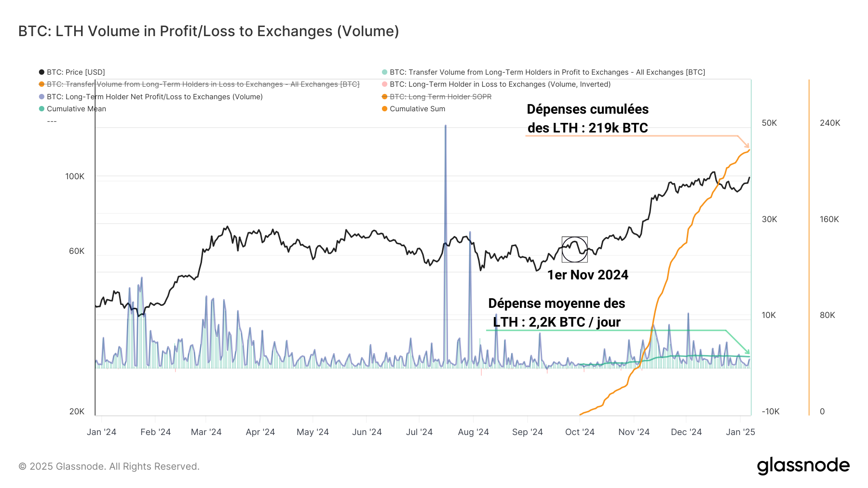Screen dimensions: 868x488
Task: Click the purple LTH Net Profit/Loss legend dot
Action: [41, 97]
